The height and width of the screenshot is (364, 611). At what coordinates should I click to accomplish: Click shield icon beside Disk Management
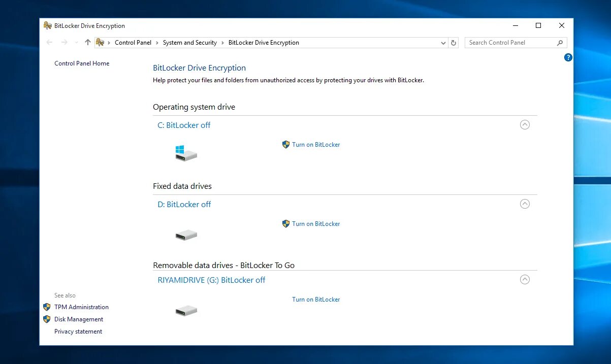click(x=47, y=319)
